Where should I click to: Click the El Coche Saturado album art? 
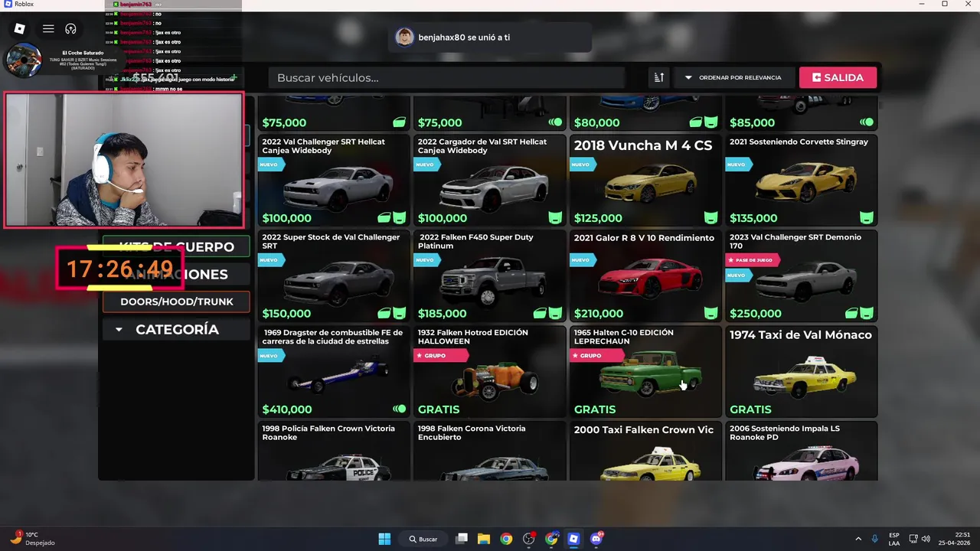[23, 60]
